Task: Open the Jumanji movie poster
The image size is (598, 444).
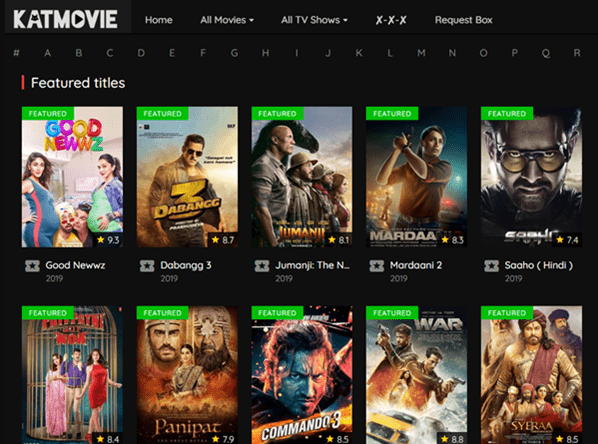Action: [302, 177]
